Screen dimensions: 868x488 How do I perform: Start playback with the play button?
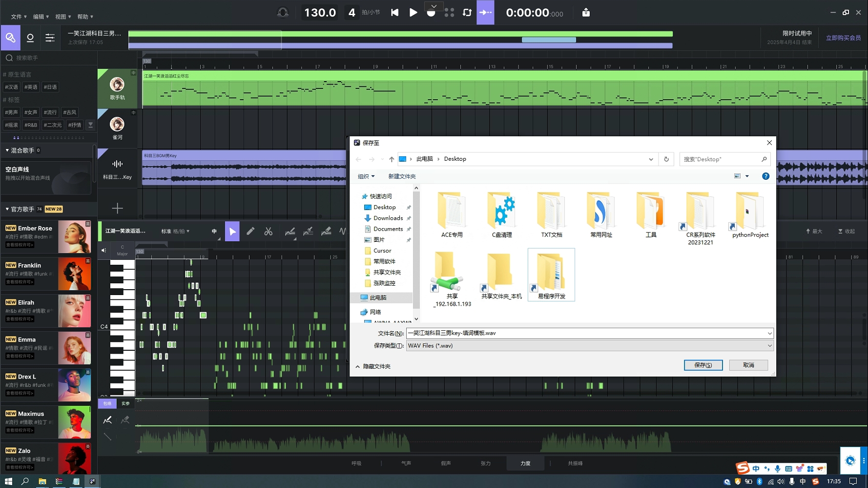(413, 13)
